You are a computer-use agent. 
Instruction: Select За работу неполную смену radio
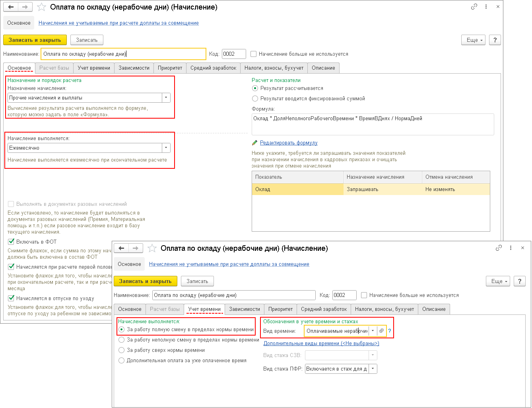[x=122, y=340]
